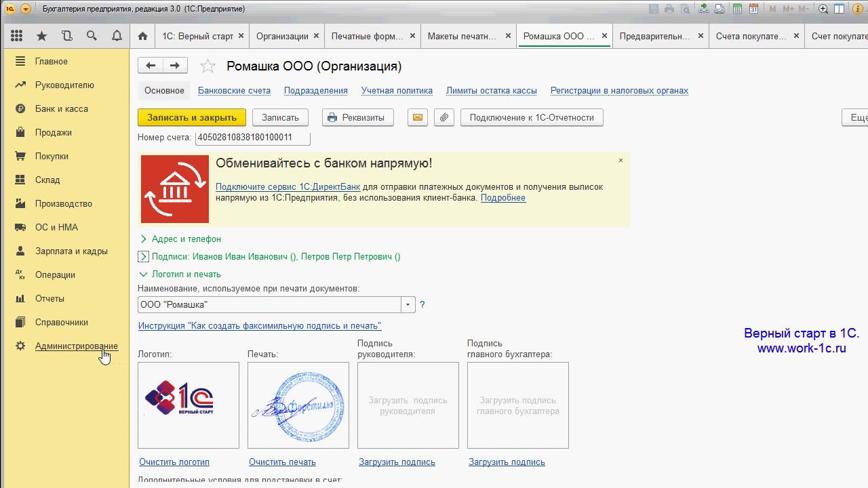
Task: Open the print name dropdown arrow
Action: [x=408, y=305]
